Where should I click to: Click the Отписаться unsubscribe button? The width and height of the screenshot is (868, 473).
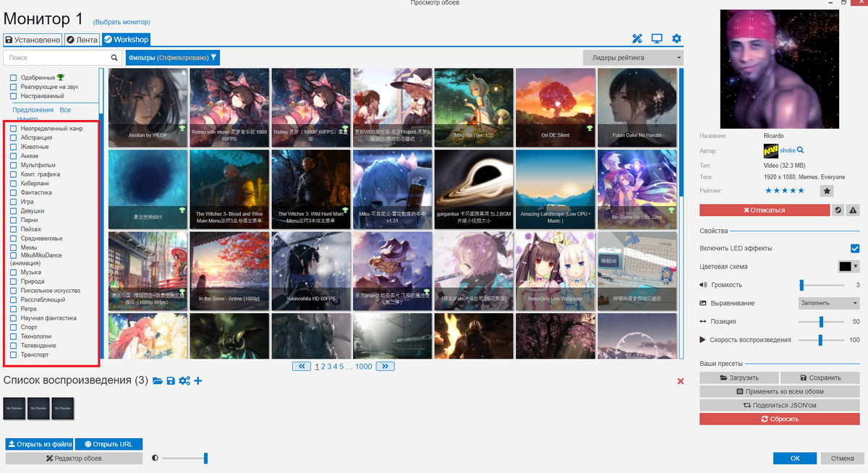tap(765, 210)
